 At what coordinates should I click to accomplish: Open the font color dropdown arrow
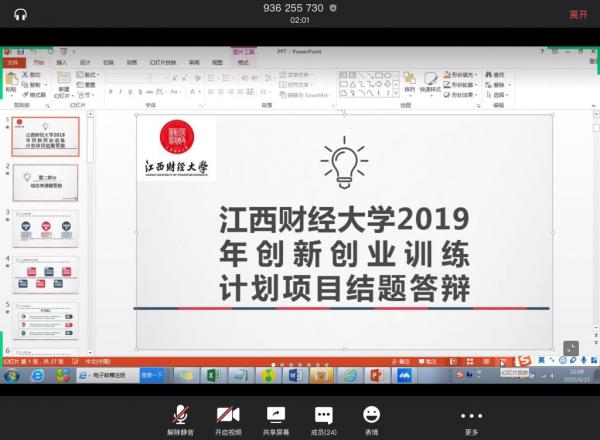(x=199, y=91)
